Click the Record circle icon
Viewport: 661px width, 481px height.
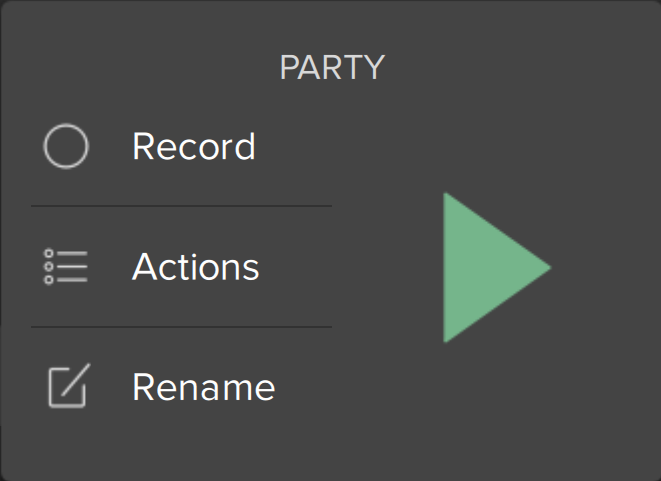[66, 147]
